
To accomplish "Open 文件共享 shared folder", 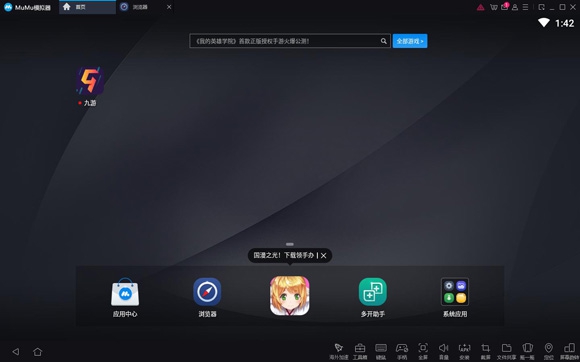I will (506, 351).
